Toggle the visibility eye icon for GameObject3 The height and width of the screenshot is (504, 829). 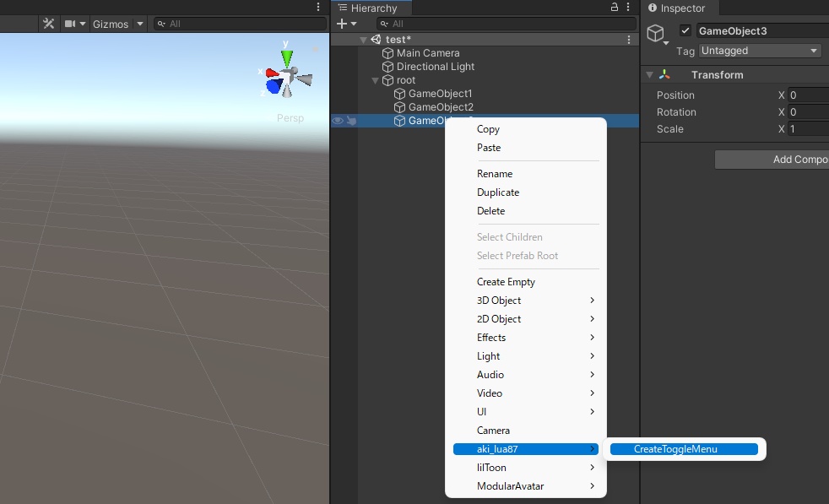pyautogui.click(x=338, y=121)
